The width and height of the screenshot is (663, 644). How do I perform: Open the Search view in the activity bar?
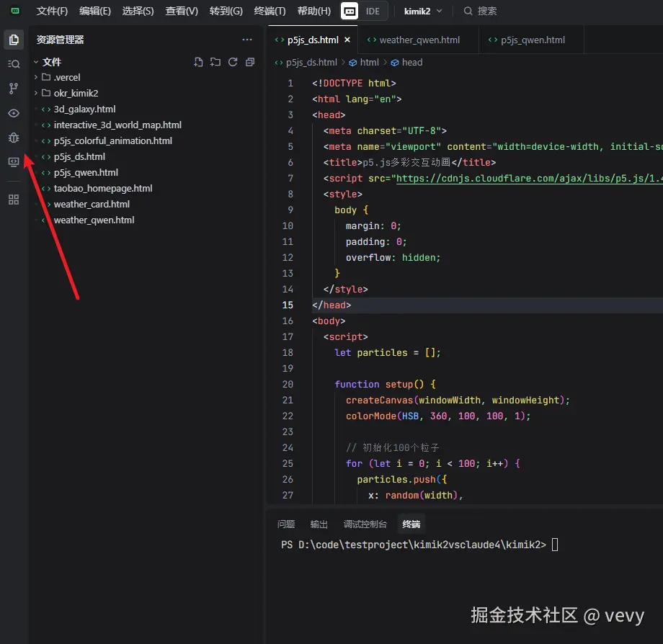click(x=13, y=63)
